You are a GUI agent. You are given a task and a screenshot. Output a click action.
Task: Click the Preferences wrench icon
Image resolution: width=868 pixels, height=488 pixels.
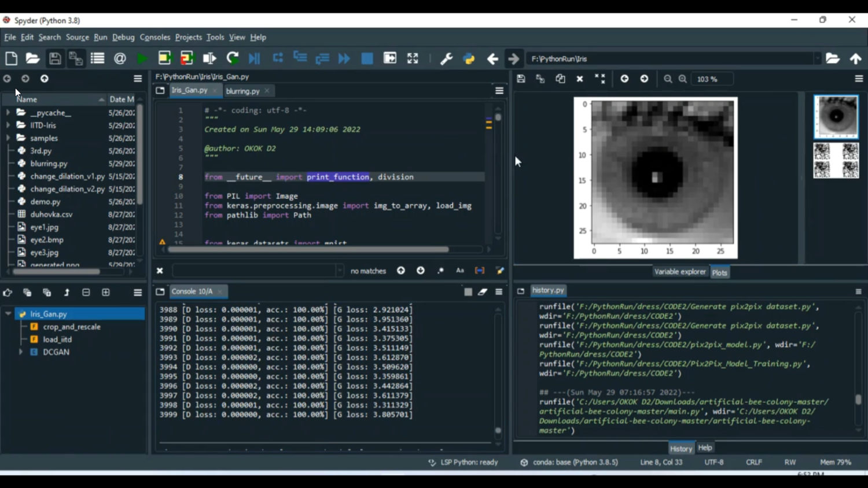coord(446,58)
